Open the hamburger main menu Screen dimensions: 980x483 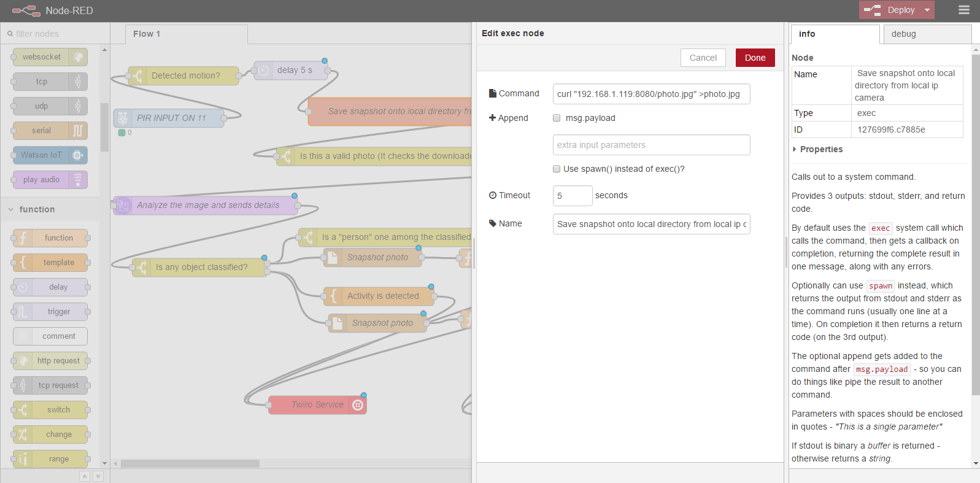pyautogui.click(x=964, y=10)
